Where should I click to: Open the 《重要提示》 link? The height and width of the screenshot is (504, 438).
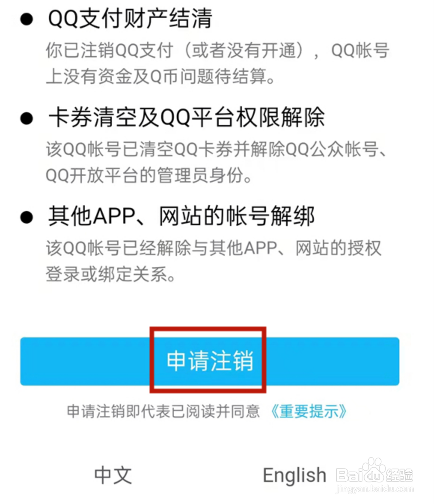coord(308,411)
